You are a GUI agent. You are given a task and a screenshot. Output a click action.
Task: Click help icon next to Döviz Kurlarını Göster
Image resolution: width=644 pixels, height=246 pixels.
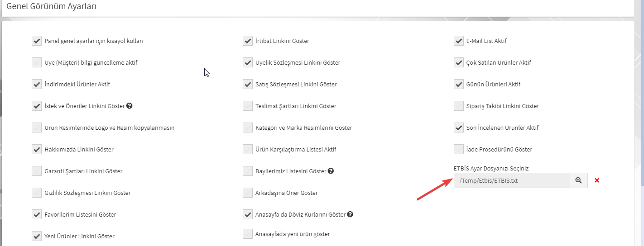coord(351,214)
